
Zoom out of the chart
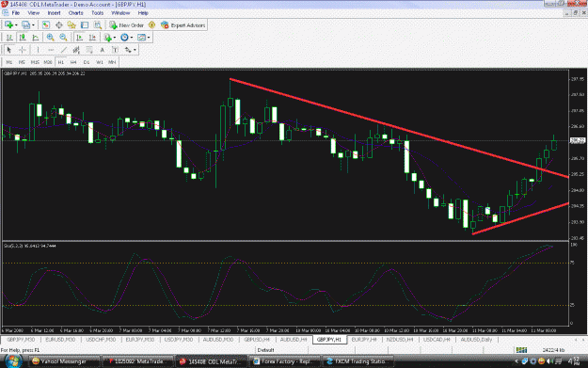tap(63, 38)
